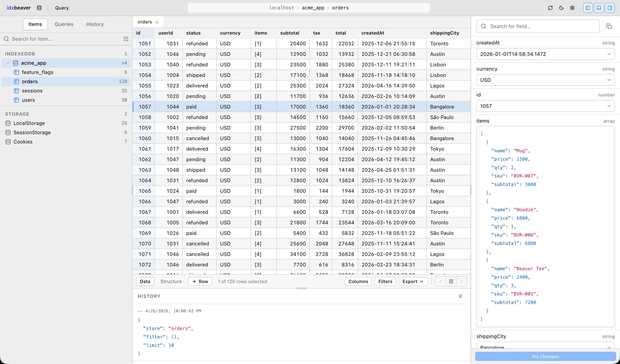This screenshot has height=364, width=620.
Task: Select the row with id 1065
Action: (x=301, y=191)
